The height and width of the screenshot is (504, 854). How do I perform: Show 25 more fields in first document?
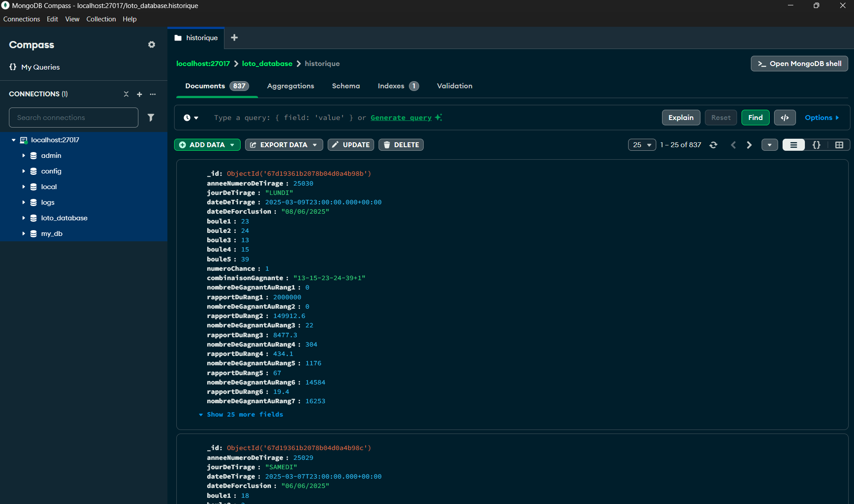[241, 414]
